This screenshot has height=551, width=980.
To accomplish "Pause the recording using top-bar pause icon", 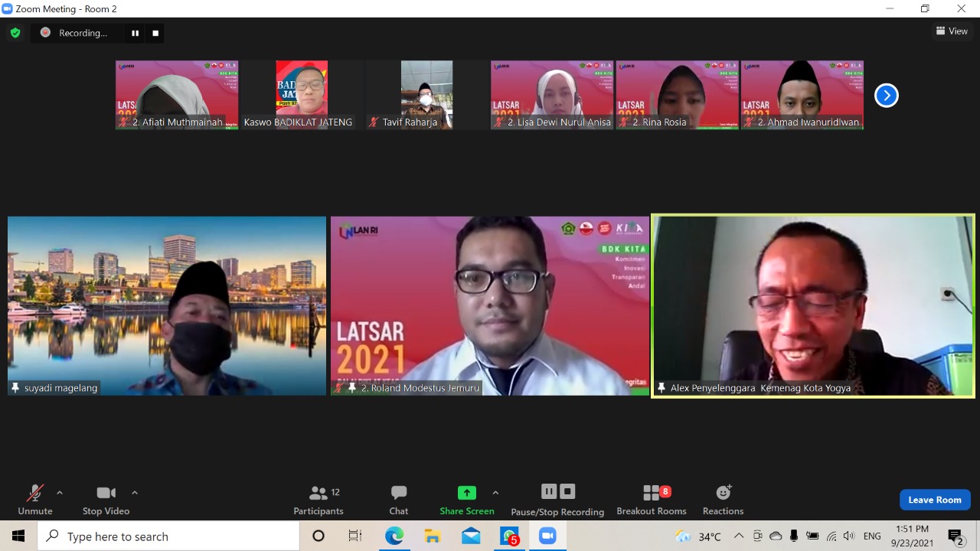I will pyautogui.click(x=136, y=33).
